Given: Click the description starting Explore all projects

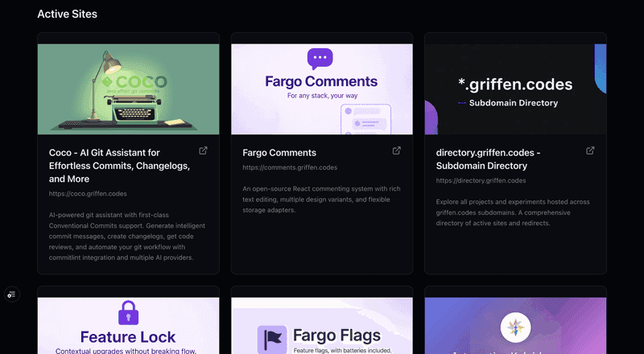Looking at the screenshot, I should 513,212.
